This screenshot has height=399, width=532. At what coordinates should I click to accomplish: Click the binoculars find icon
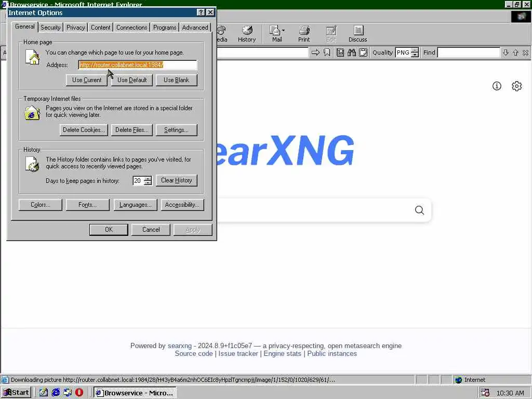click(352, 52)
